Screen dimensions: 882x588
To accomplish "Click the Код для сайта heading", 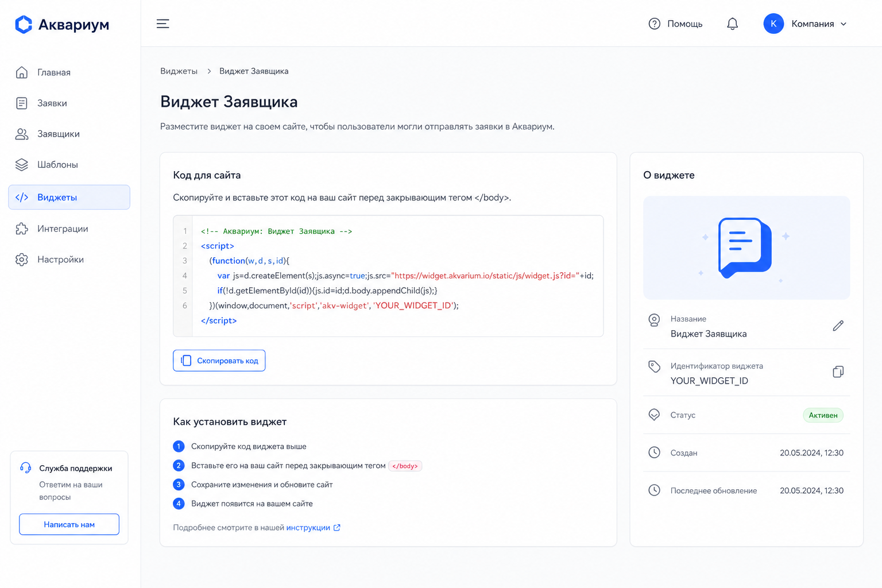I will (x=207, y=175).
